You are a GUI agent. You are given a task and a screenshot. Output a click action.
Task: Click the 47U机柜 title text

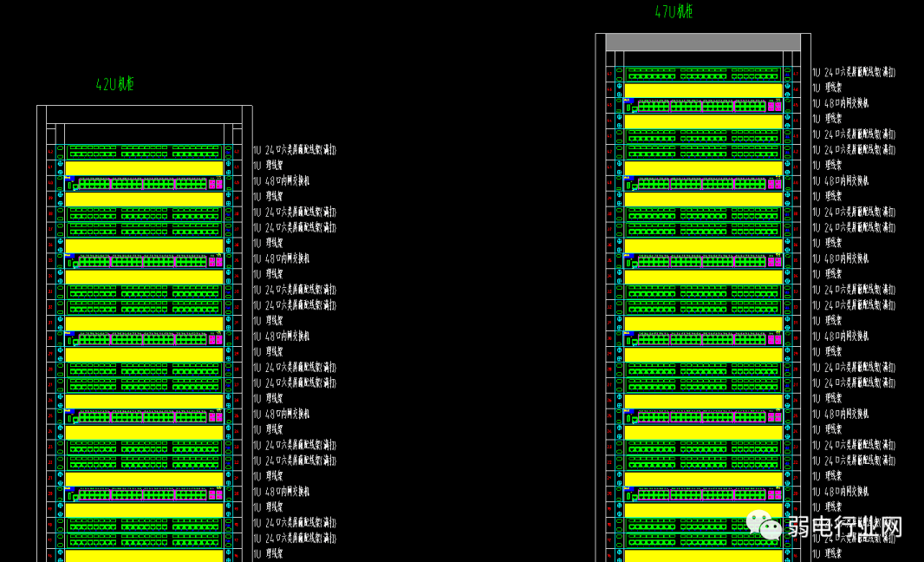pos(673,11)
